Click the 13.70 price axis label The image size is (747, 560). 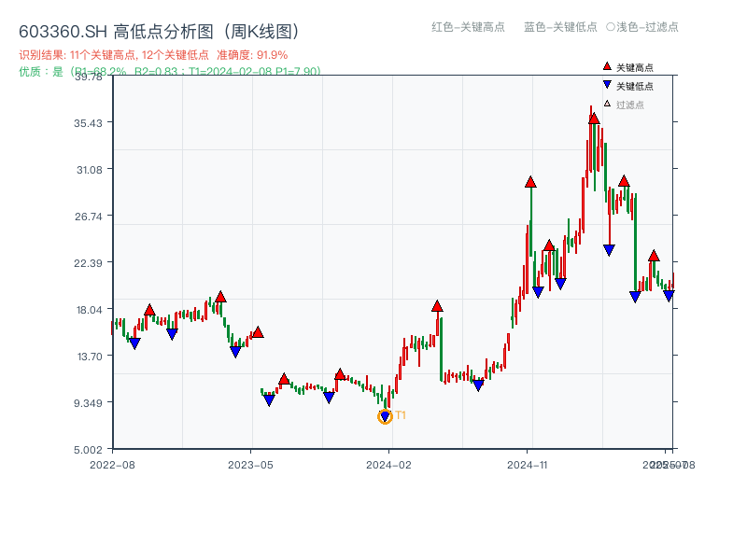click(90, 357)
